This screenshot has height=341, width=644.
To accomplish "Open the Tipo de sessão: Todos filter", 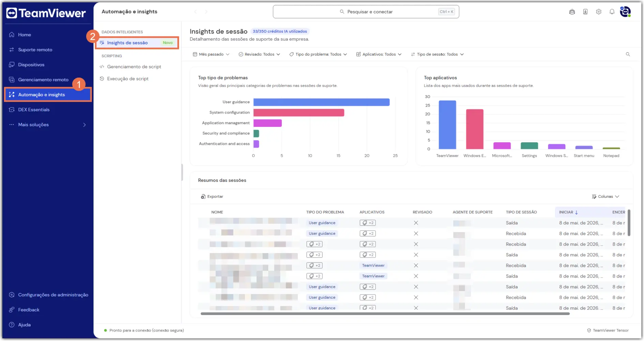I will click(438, 54).
